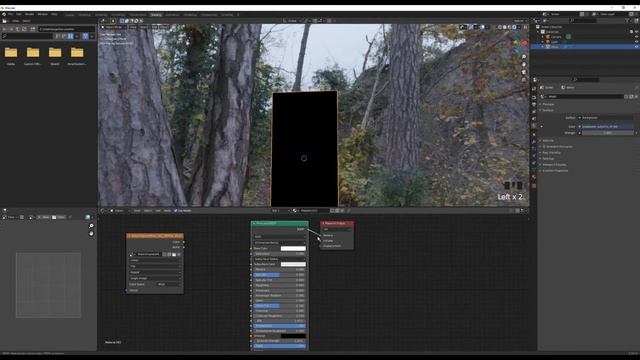
Task: Click Options button in viewport header
Action: click(x=519, y=21)
